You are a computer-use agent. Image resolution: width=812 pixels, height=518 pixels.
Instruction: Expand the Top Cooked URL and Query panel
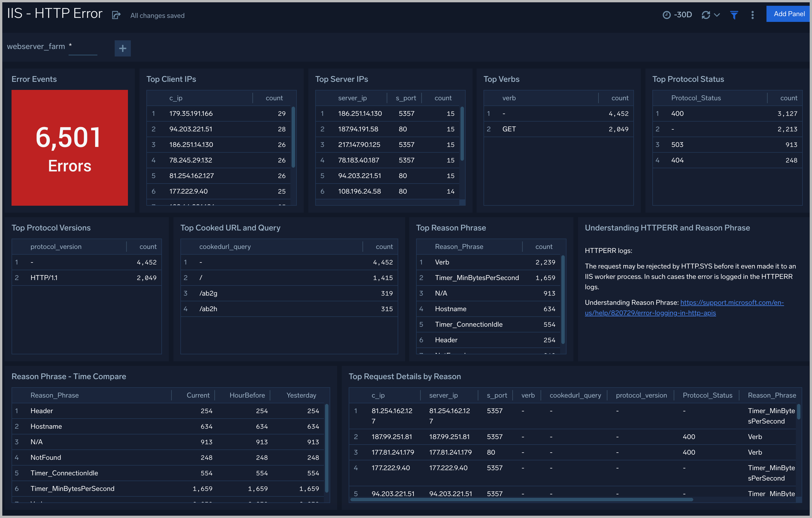(231, 227)
